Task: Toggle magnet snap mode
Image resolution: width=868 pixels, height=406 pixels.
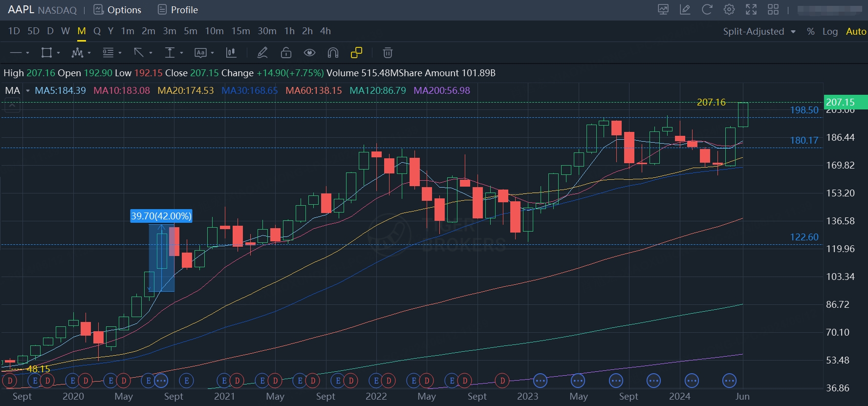Action: pos(333,53)
